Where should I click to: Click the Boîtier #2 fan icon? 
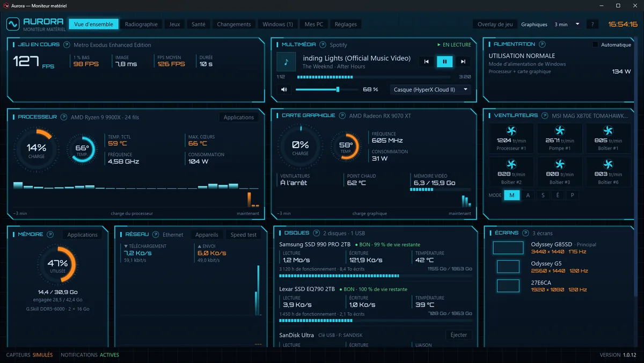click(511, 164)
